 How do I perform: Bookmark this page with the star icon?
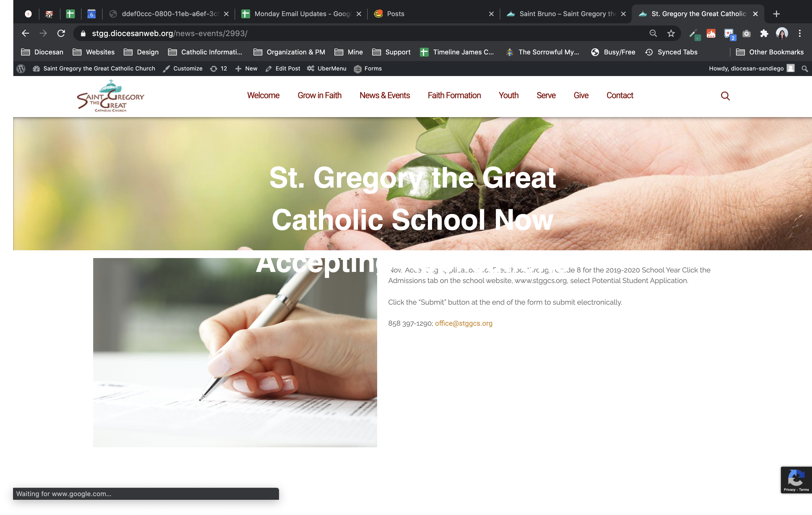click(671, 33)
